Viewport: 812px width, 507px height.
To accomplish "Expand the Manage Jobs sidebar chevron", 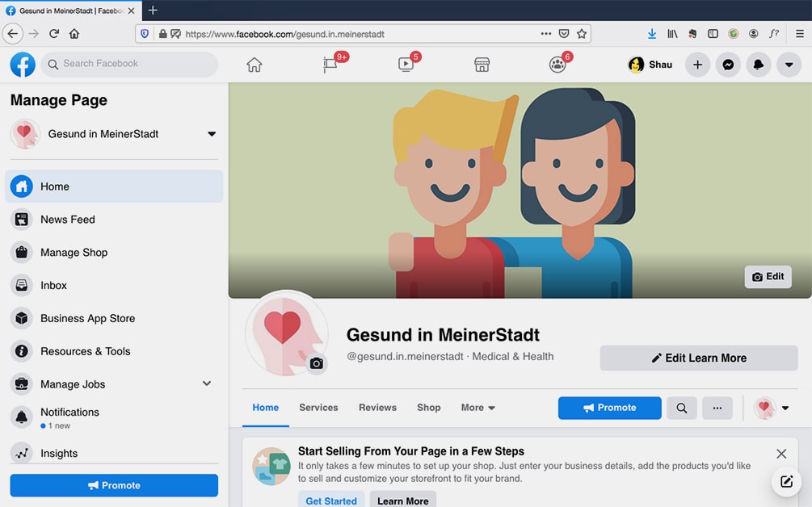I will pyautogui.click(x=207, y=383).
